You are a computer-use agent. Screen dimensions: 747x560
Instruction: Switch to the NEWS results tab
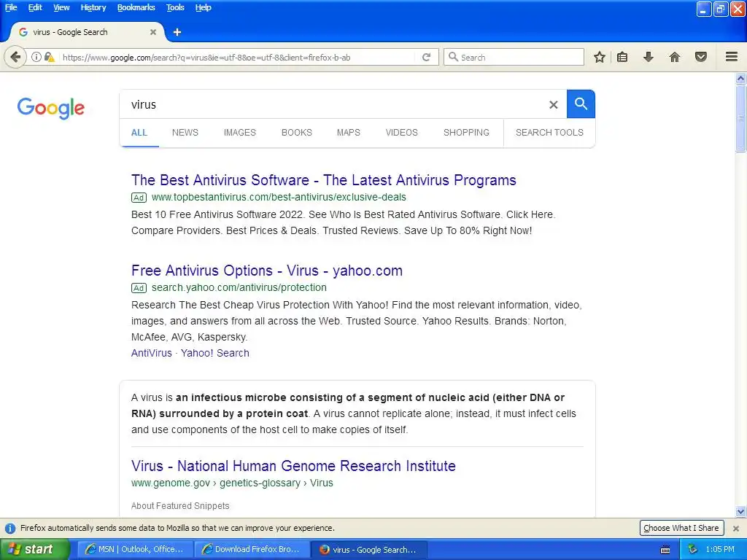[185, 133]
